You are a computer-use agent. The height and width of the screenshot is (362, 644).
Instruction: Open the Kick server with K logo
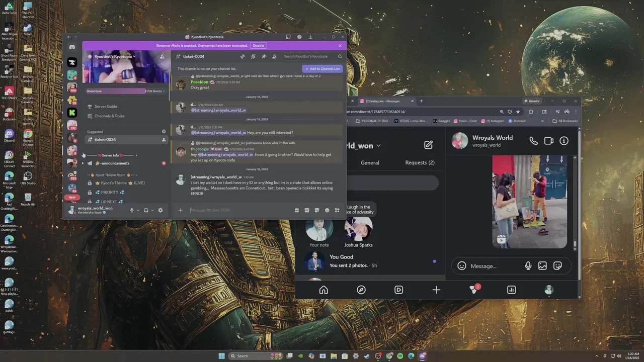72,113
